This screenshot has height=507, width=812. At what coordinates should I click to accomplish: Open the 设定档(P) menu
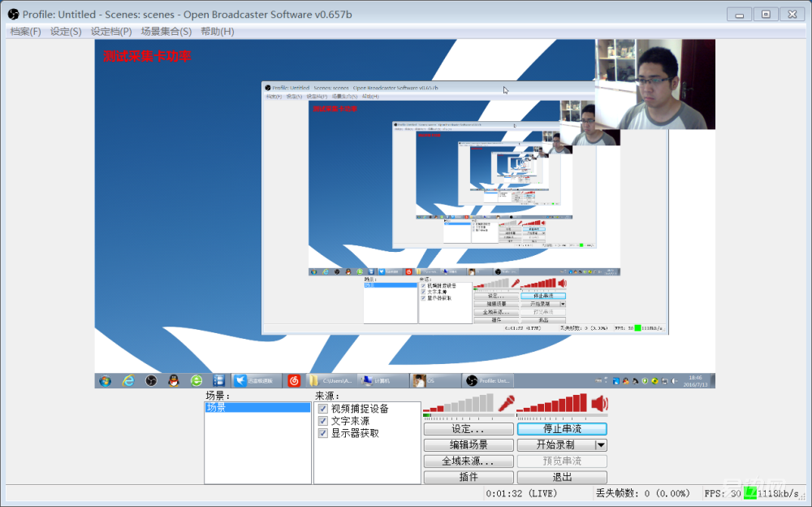(x=111, y=32)
